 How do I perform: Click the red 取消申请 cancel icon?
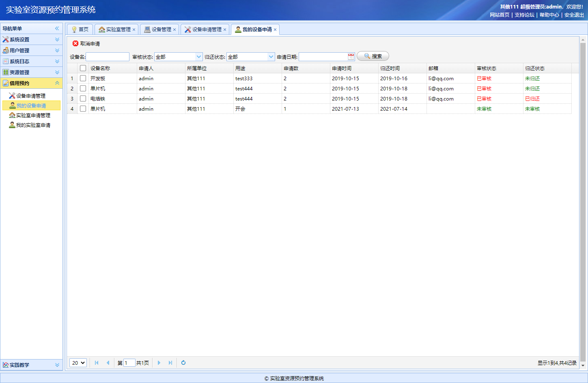(x=75, y=43)
